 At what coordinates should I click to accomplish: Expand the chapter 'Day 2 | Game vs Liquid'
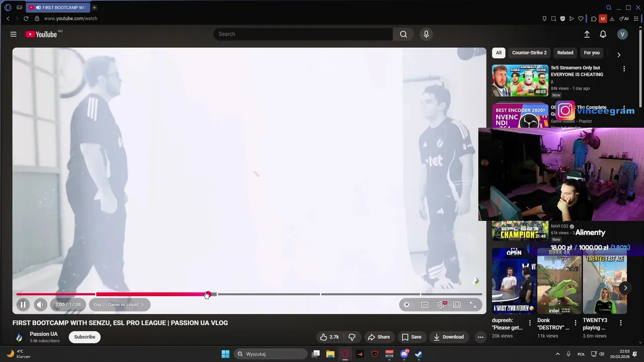(119, 305)
